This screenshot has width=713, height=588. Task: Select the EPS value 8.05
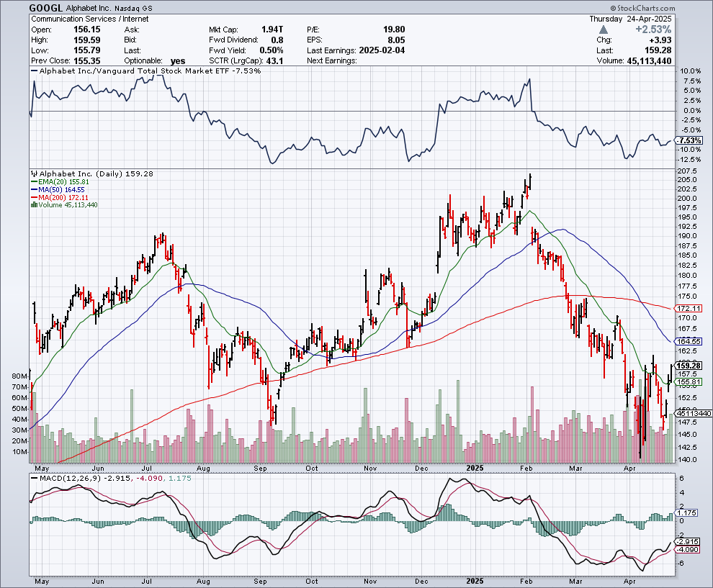point(397,40)
